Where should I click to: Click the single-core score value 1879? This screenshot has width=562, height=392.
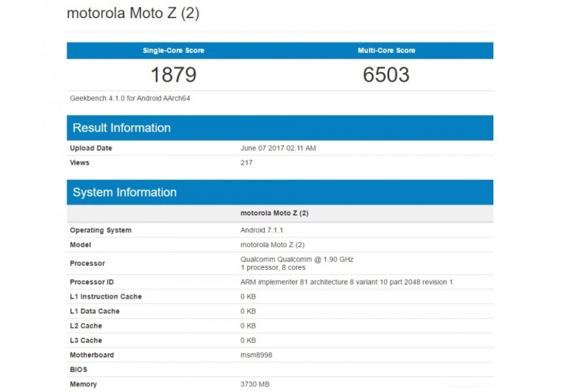click(x=174, y=74)
